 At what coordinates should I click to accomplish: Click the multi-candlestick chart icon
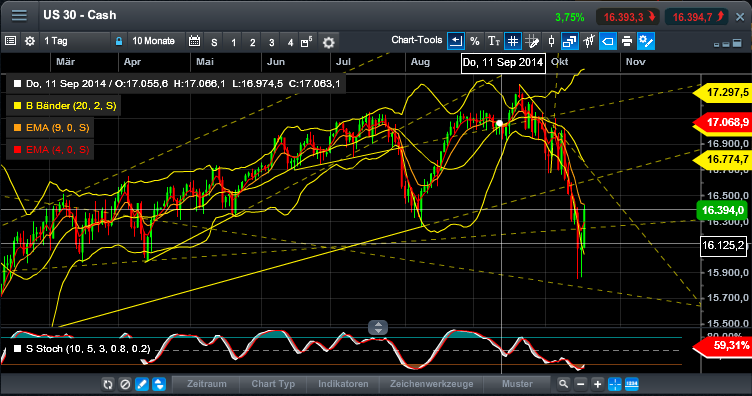pos(589,41)
